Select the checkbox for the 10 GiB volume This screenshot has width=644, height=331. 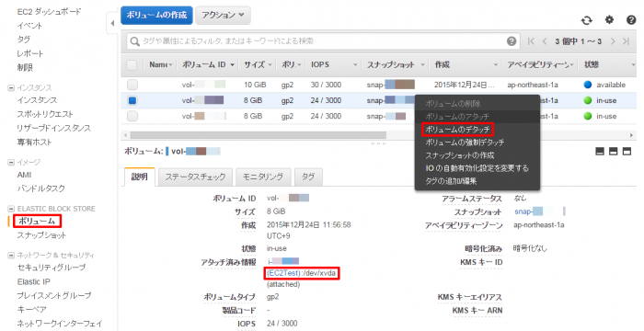tap(132, 85)
